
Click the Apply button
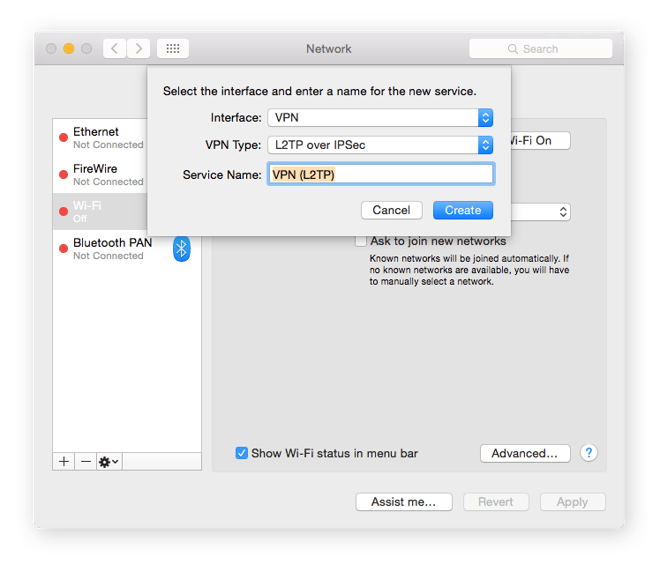tap(572, 502)
